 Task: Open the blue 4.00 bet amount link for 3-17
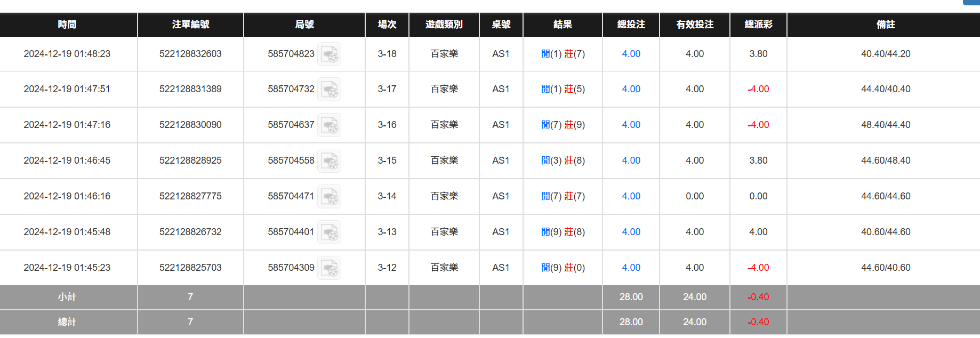pos(631,89)
